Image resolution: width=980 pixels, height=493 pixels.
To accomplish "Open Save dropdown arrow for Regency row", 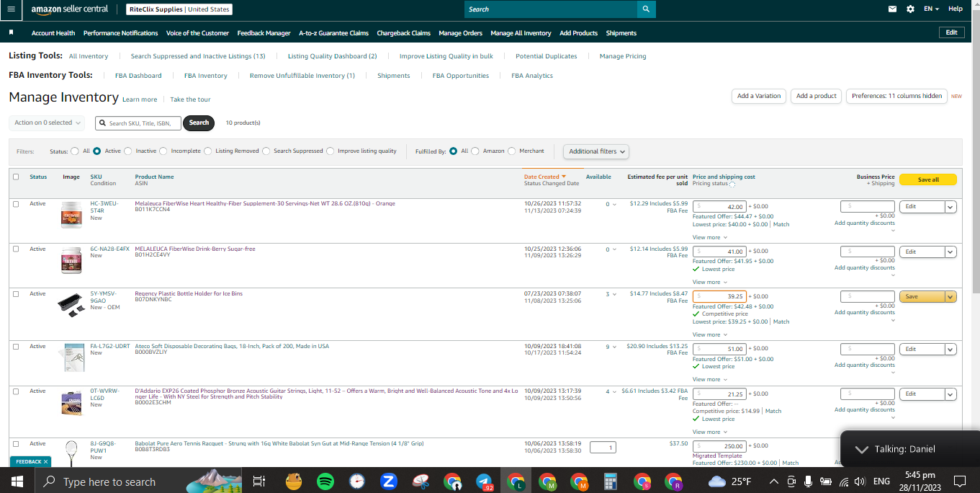I will pos(950,296).
